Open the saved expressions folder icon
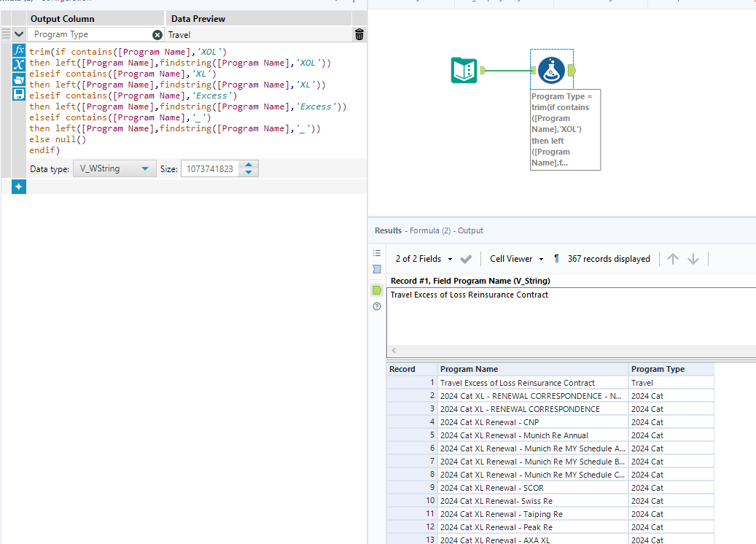The image size is (756, 544). (19, 79)
